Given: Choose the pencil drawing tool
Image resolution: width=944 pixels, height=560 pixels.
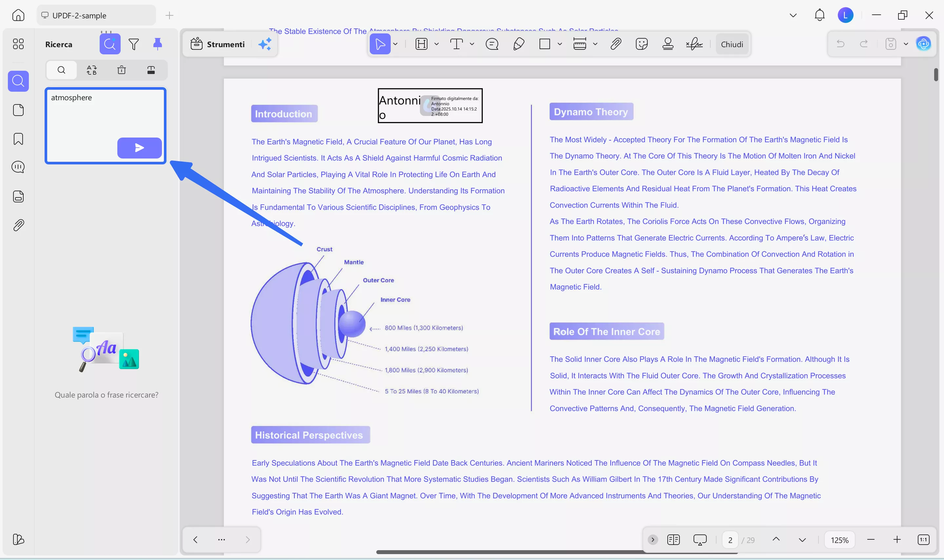Looking at the screenshot, I should tap(519, 44).
